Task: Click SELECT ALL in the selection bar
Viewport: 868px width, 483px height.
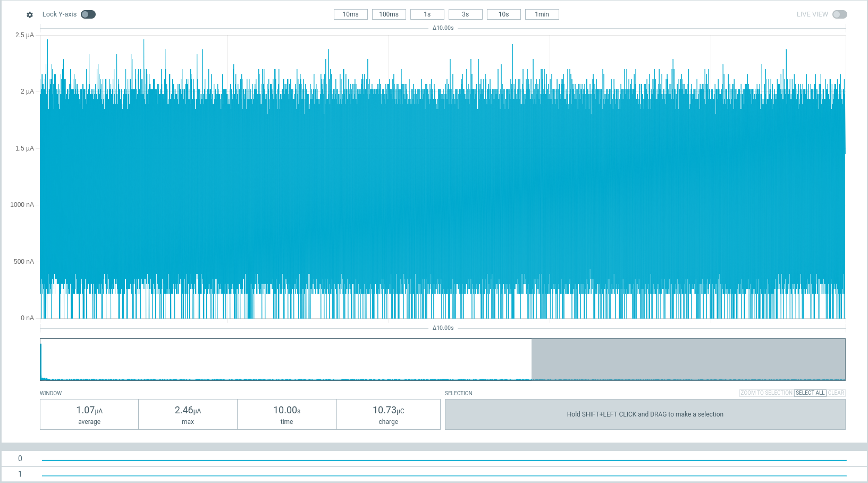Action: tap(810, 393)
